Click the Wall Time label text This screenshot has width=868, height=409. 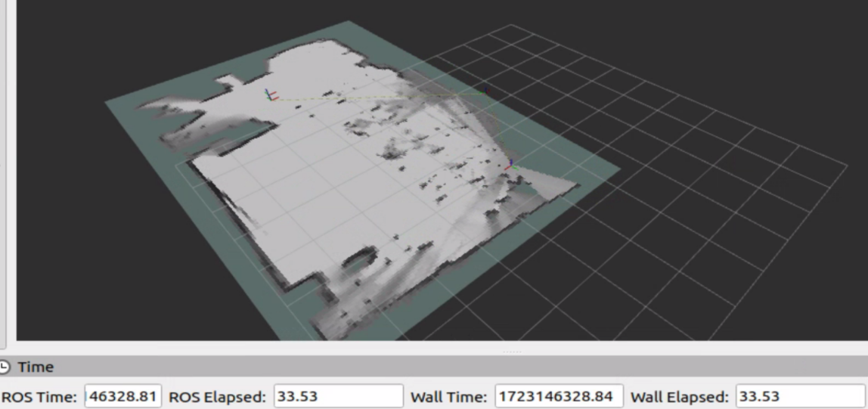tap(450, 395)
